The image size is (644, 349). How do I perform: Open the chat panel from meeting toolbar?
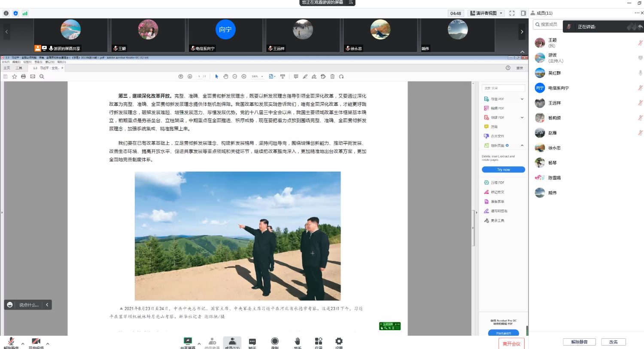(252, 342)
